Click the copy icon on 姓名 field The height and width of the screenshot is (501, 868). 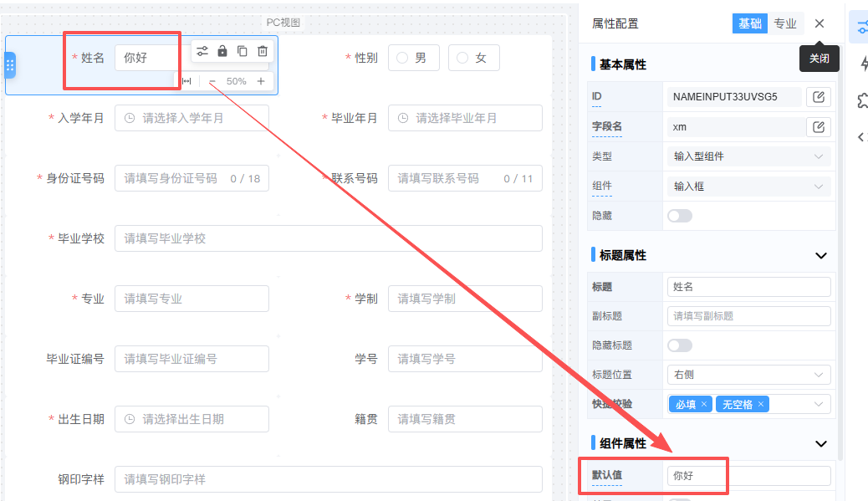243,51
